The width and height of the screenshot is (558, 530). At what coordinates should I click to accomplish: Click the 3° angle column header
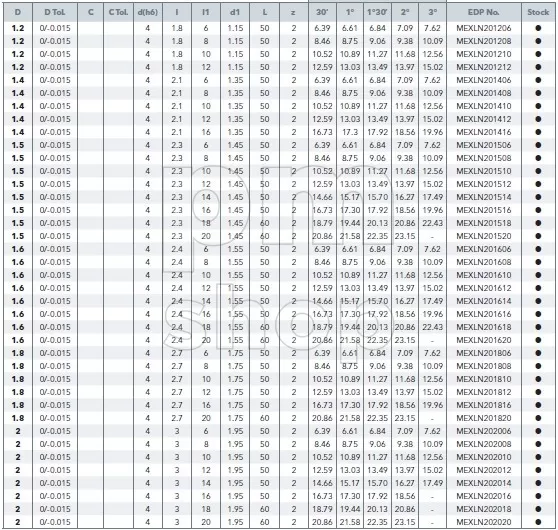pyautogui.click(x=432, y=12)
